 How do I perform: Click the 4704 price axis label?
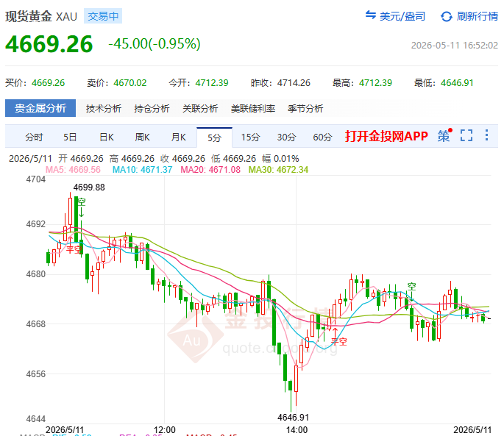[x=35, y=179]
